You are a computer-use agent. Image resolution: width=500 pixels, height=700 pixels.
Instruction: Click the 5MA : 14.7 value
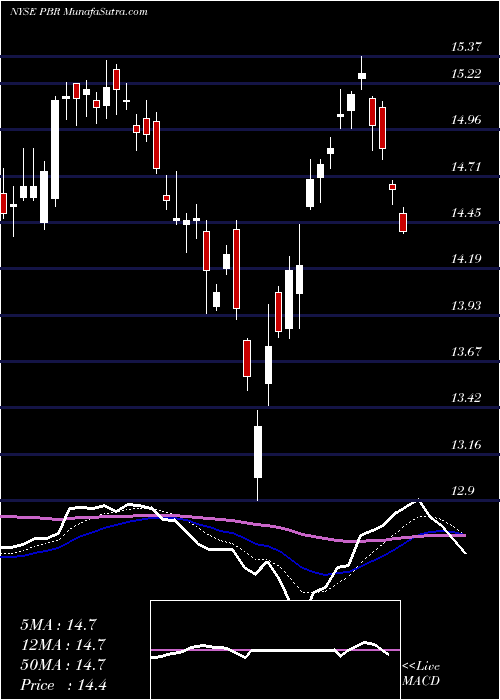click(x=58, y=625)
